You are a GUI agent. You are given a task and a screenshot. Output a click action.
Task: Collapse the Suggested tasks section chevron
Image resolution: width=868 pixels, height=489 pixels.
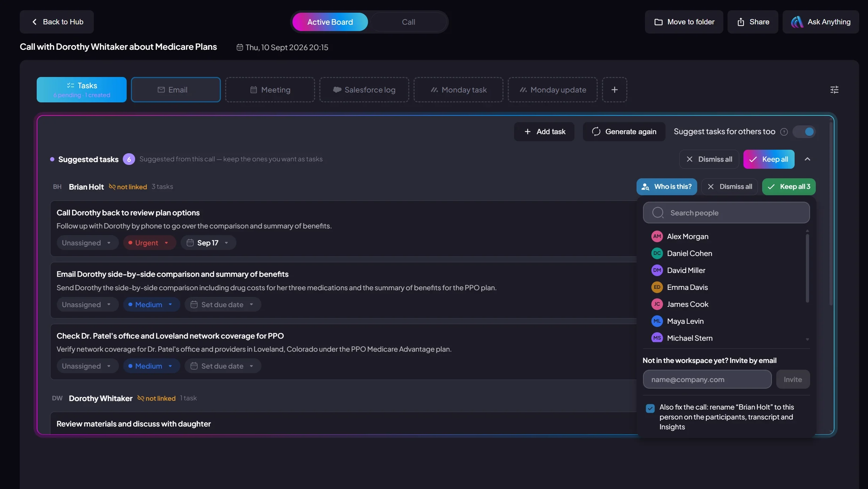(807, 159)
